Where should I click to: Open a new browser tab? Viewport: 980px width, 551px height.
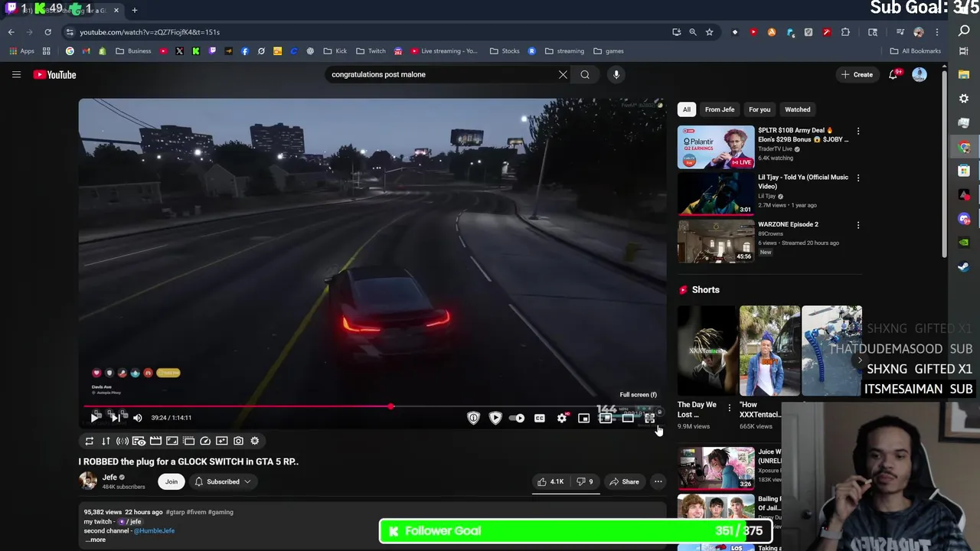tap(135, 10)
